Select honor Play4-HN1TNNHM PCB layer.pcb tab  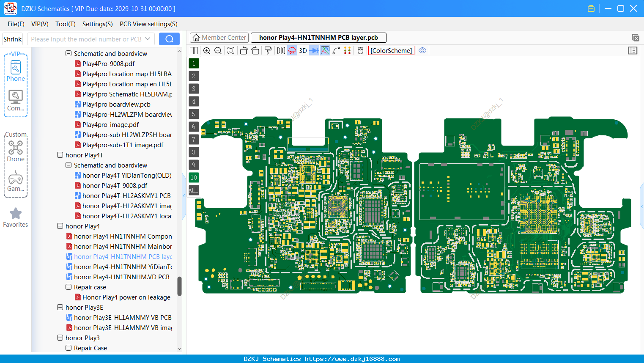[318, 38]
